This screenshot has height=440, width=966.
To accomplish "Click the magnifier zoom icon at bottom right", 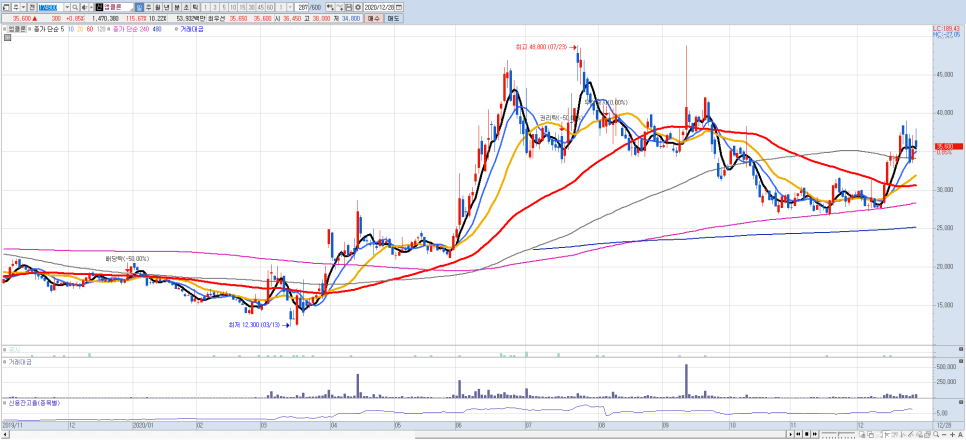I will click(936, 434).
